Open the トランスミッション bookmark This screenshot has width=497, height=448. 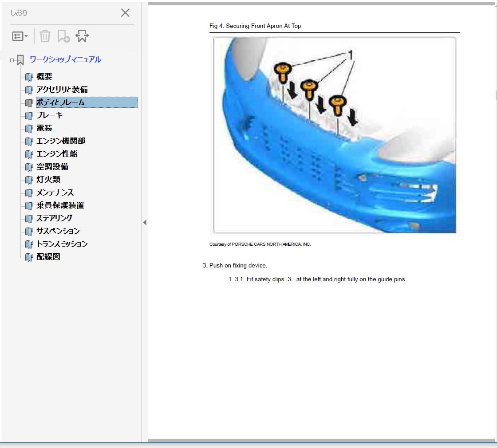pyautogui.click(x=62, y=244)
